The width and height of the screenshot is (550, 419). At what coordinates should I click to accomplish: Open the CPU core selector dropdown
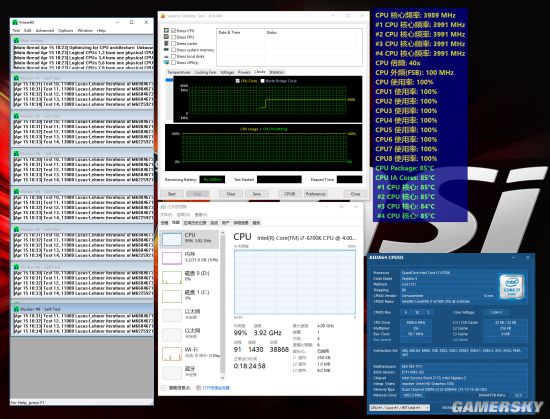tap(400, 407)
